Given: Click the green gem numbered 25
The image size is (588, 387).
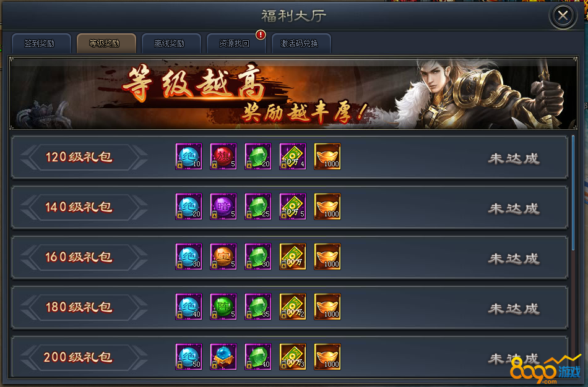Looking at the screenshot, I should 258,206.
